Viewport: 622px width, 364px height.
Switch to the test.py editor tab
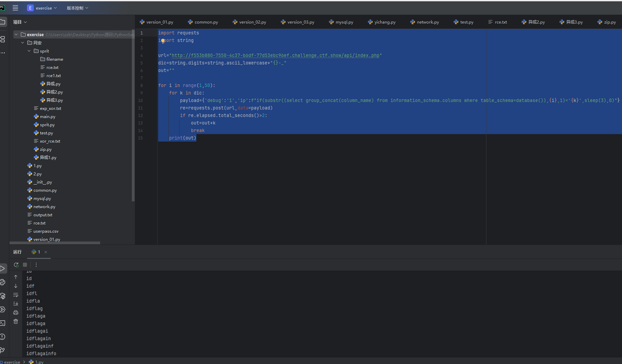coord(464,22)
